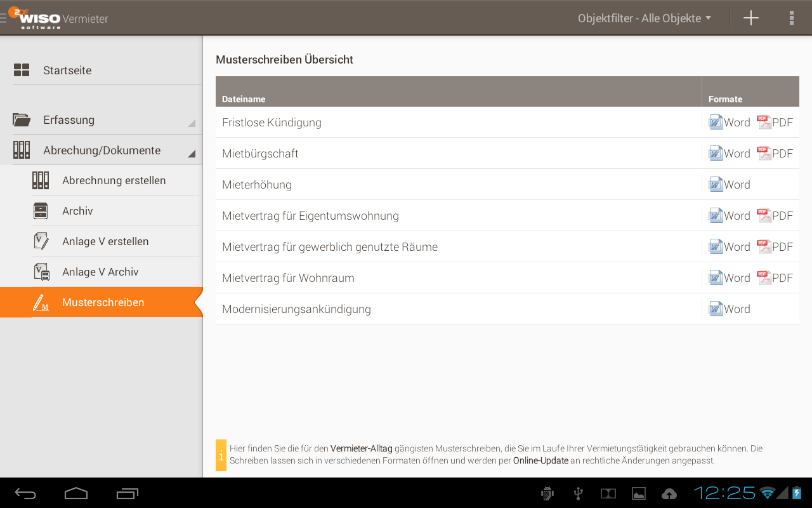
Task: Open PDF file for Mietvertrag für Wohnraum
Action: click(x=775, y=278)
